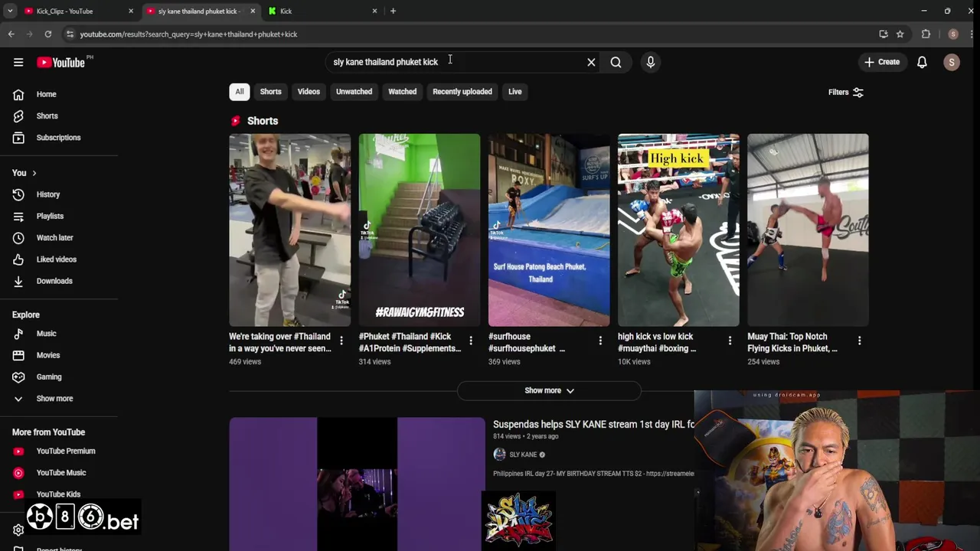Open more options for Muay Thai Top Notch short
The height and width of the screenshot is (551, 980).
(859, 341)
